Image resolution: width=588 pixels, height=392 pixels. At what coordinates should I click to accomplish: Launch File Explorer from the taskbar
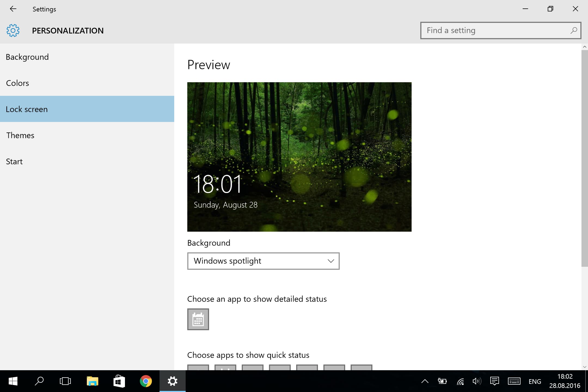93,381
